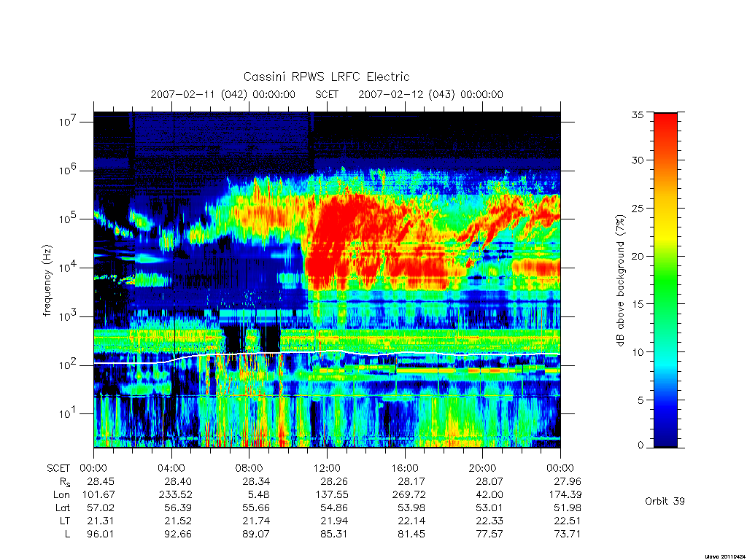Click the Lon value '269.72'

(409, 495)
